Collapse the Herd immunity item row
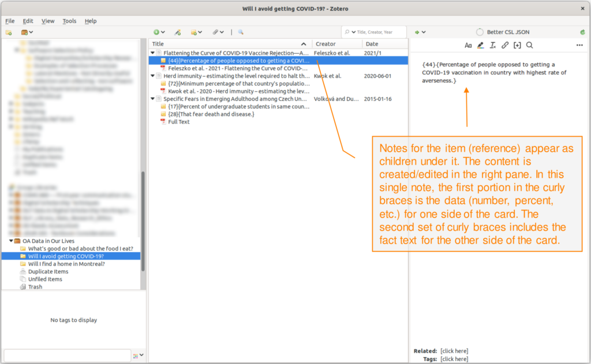The width and height of the screenshot is (591, 364). pyautogui.click(x=153, y=76)
